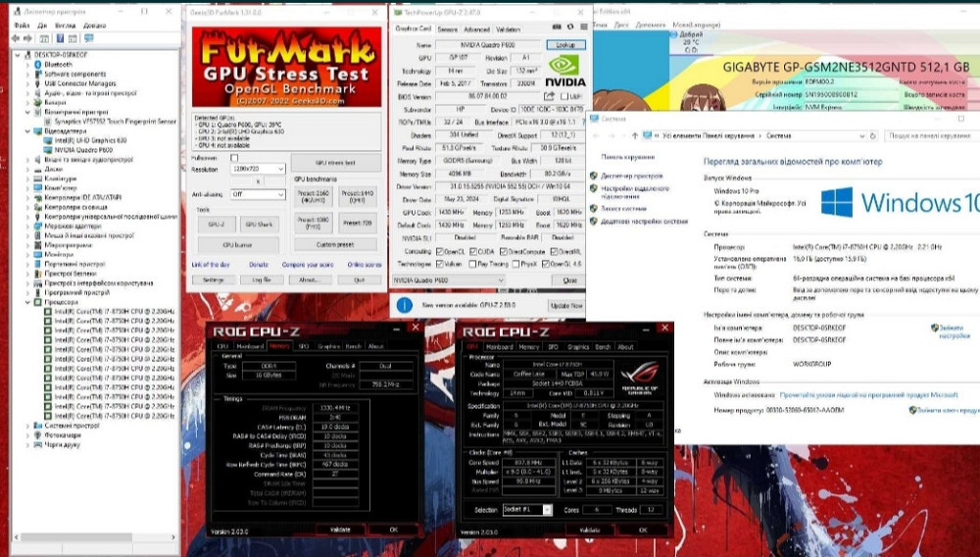This screenshot has width=980, height=557.
Task: Open the SPD tab in right CPU-Z window
Action: click(552, 346)
